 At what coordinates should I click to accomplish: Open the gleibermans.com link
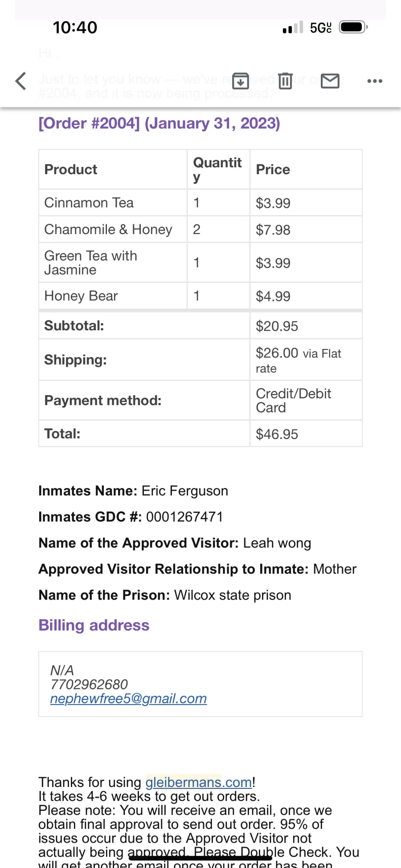pyautogui.click(x=199, y=782)
